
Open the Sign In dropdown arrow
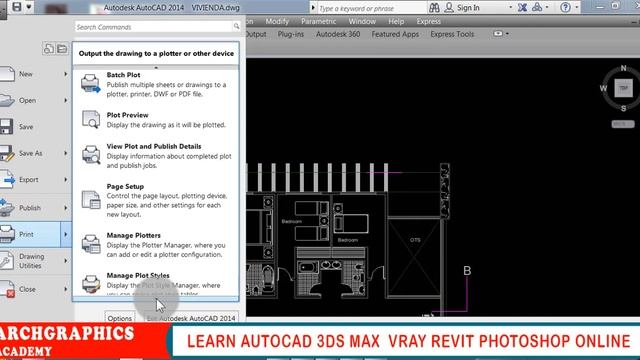pyautogui.click(x=510, y=7)
